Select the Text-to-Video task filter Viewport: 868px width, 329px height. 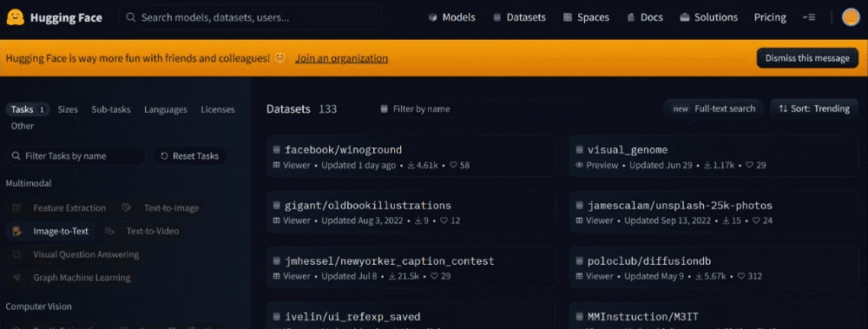pyautogui.click(x=142, y=231)
